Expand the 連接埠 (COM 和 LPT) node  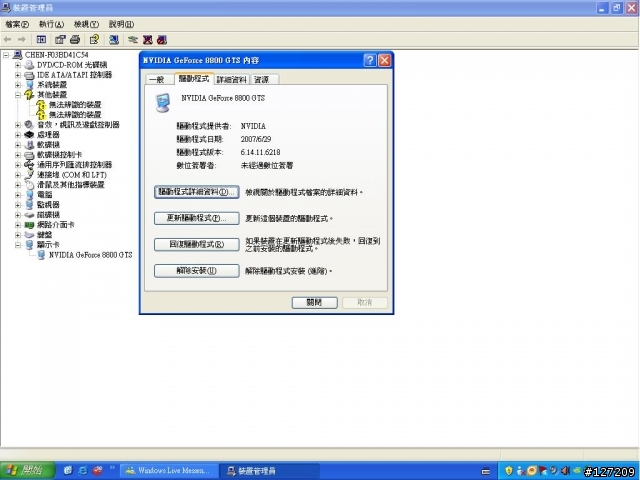18,175
